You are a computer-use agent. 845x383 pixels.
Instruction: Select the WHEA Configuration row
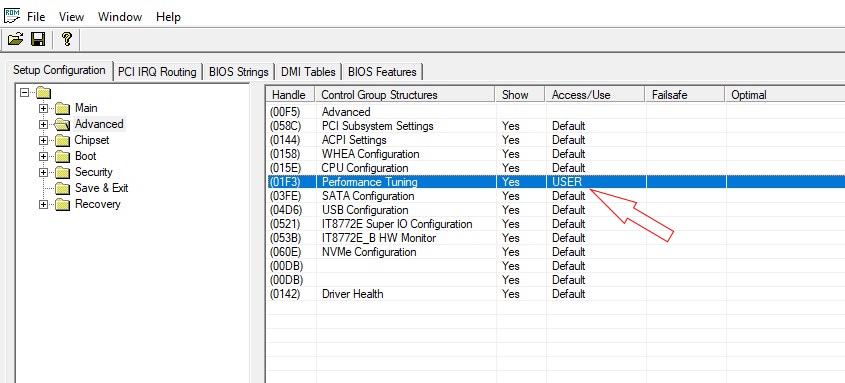(x=556, y=154)
